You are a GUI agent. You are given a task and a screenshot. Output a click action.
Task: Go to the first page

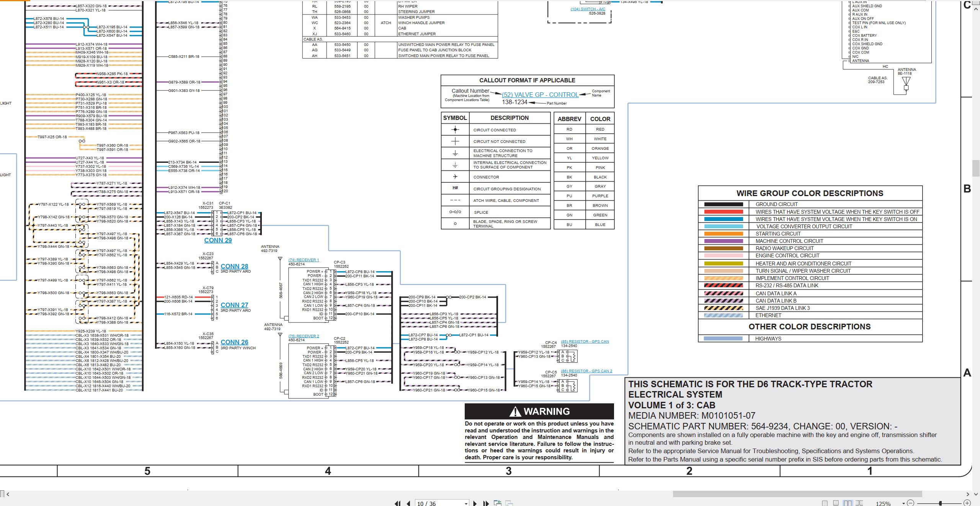[398, 503]
